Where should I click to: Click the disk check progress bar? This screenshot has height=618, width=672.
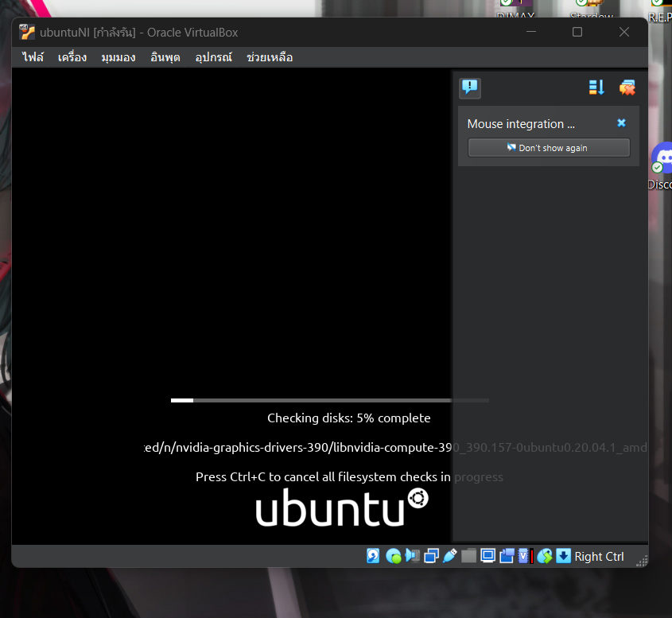click(x=329, y=400)
